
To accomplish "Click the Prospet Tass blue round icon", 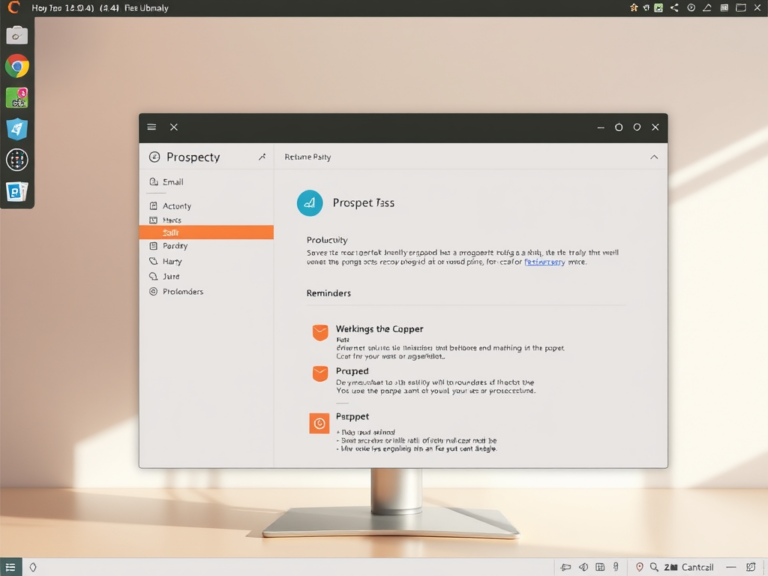I will point(310,203).
